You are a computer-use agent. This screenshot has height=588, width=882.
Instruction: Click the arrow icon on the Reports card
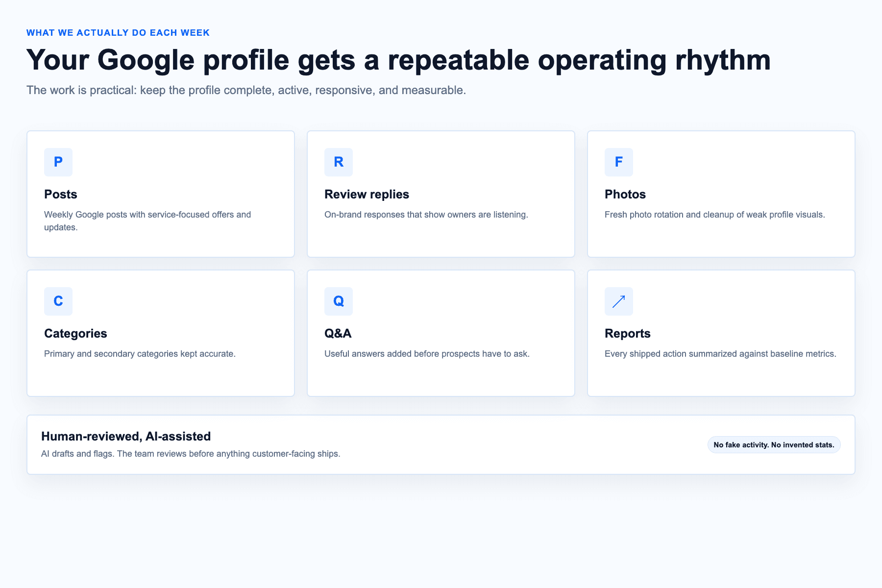coord(619,301)
